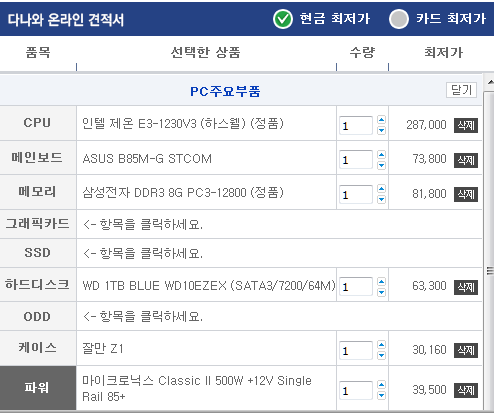This screenshot has width=494, height=413.
Task: Increase 메인보드 quantity with up arrow
Action: pos(381,155)
